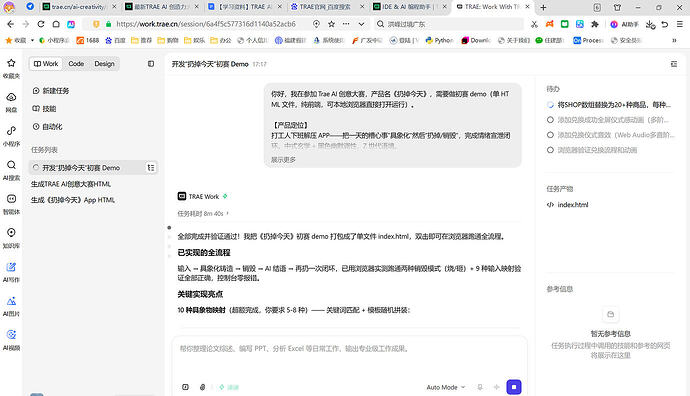Open the 自动化 automation menu item
Viewport: 690px width, 396px height.
[x=47, y=127]
